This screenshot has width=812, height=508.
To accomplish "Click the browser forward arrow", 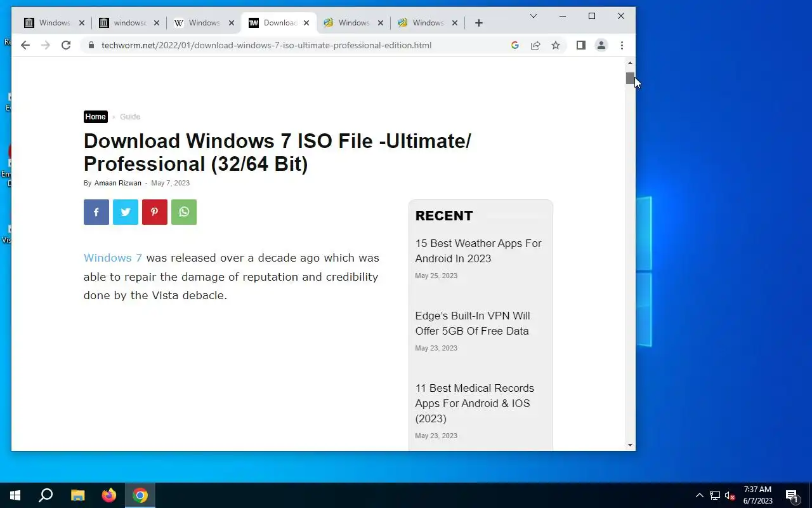I will [x=45, y=45].
